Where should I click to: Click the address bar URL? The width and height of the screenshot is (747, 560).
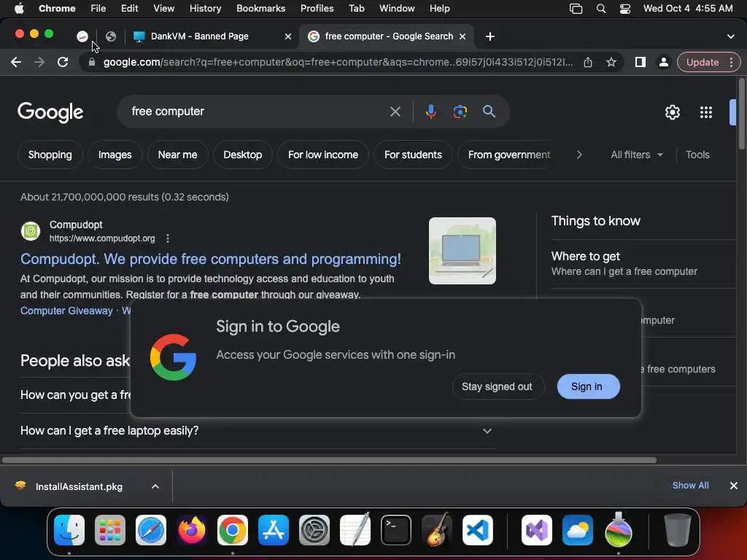pos(338,63)
